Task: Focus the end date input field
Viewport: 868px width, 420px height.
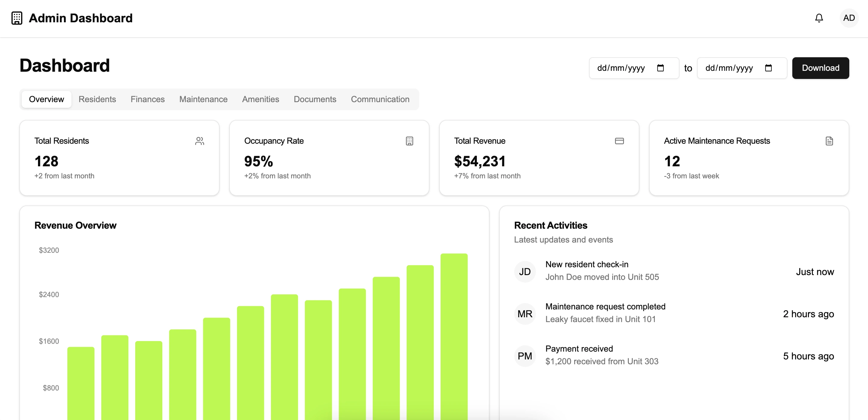Action: tap(742, 68)
